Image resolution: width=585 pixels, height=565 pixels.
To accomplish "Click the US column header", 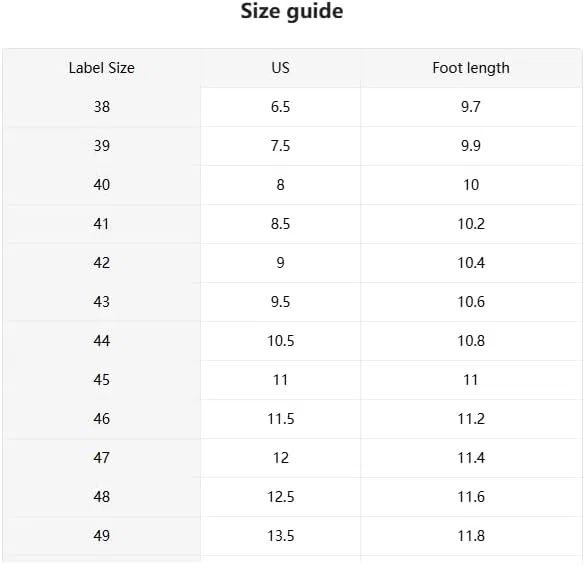I will pyautogui.click(x=281, y=68).
